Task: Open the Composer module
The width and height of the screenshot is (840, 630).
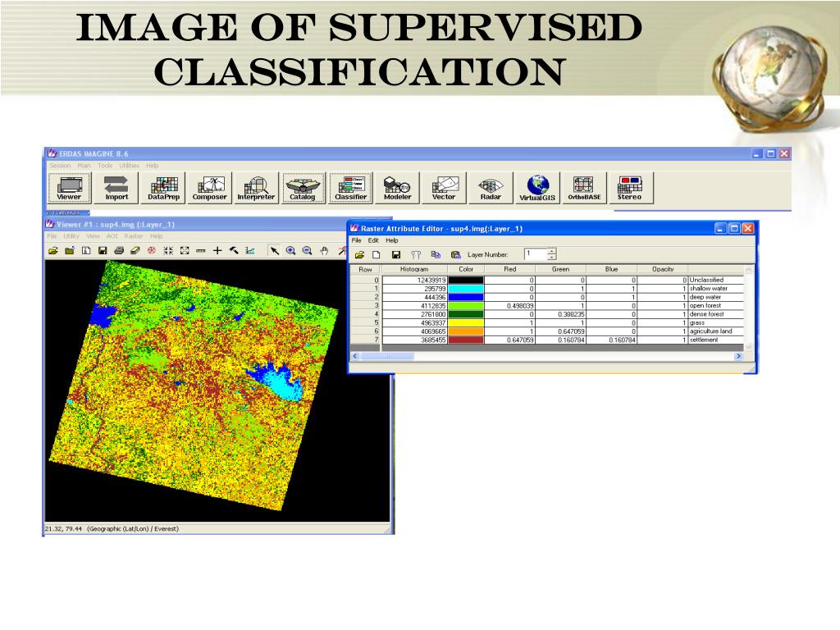Action: [209, 188]
